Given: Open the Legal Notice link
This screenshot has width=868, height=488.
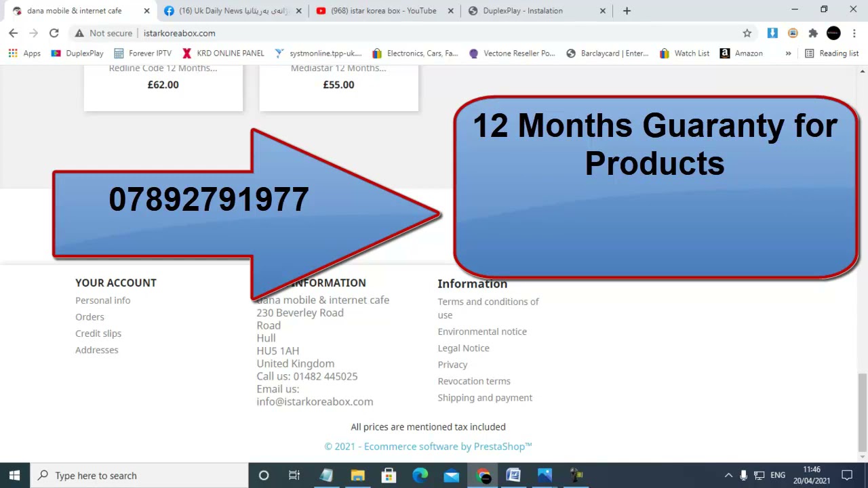Looking at the screenshot, I should tap(463, 348).
